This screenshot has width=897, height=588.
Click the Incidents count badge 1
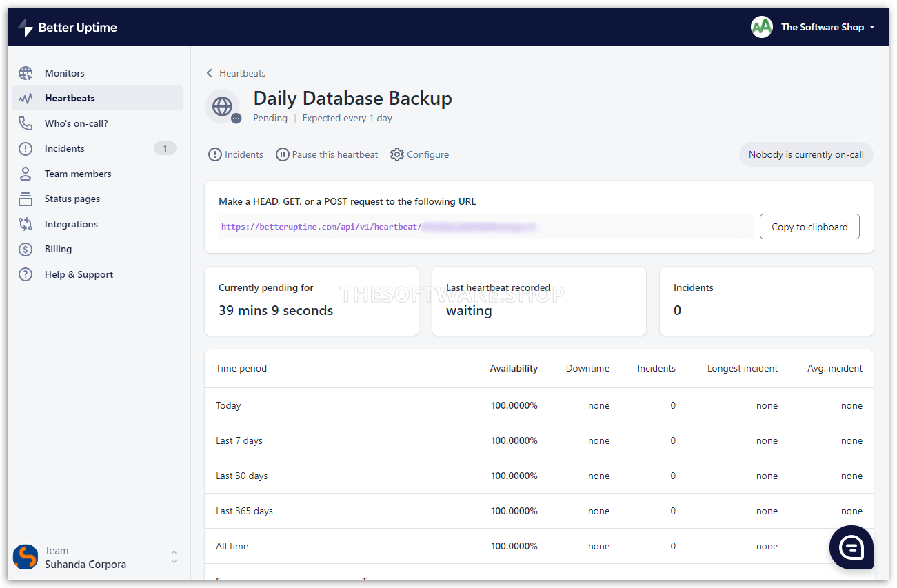coord(165,148)
